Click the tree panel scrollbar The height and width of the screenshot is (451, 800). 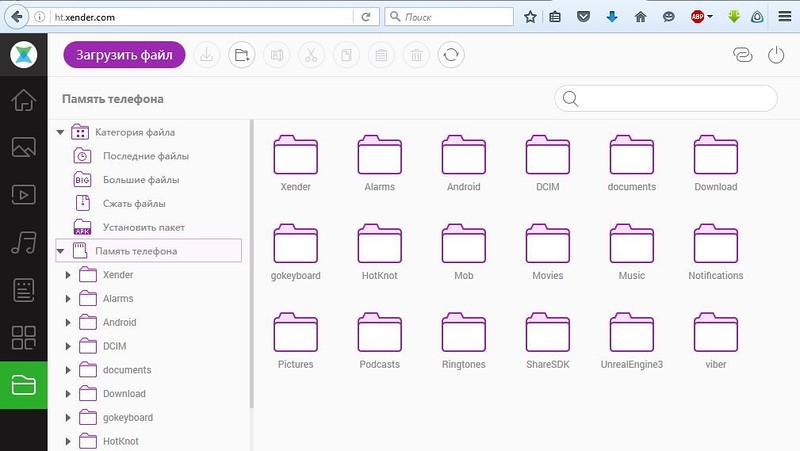252,264
